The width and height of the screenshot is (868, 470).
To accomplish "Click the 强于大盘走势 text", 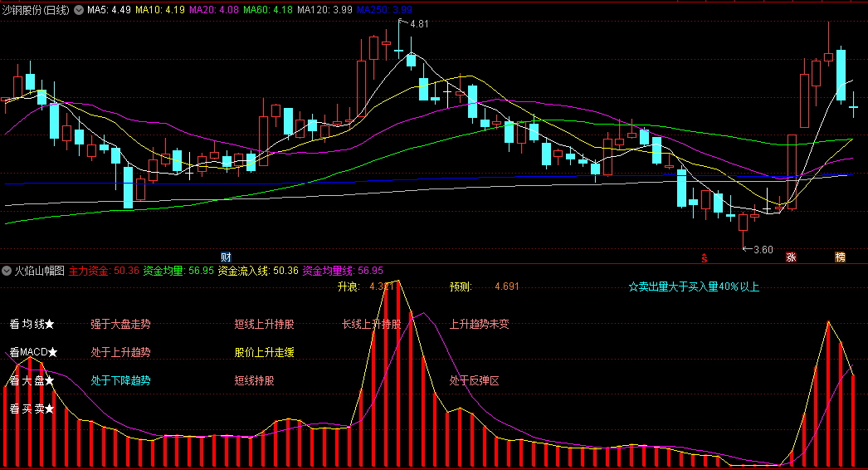I will tap(120, 324).
